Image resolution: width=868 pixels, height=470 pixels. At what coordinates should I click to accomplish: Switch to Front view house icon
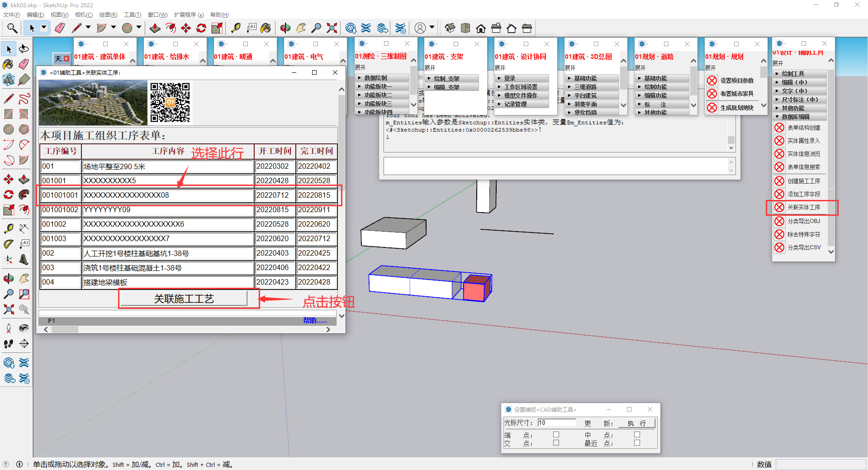(481, 28)
